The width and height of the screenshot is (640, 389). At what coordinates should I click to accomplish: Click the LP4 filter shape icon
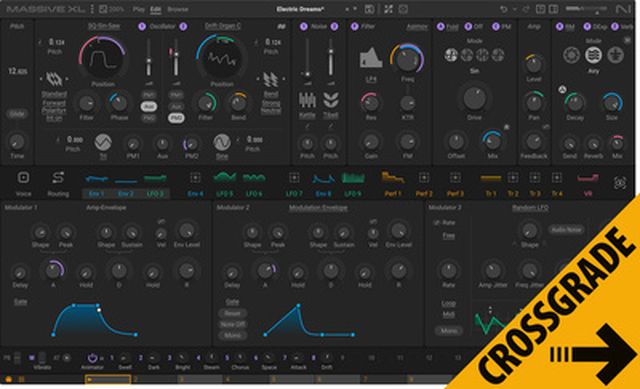[371, 58]
